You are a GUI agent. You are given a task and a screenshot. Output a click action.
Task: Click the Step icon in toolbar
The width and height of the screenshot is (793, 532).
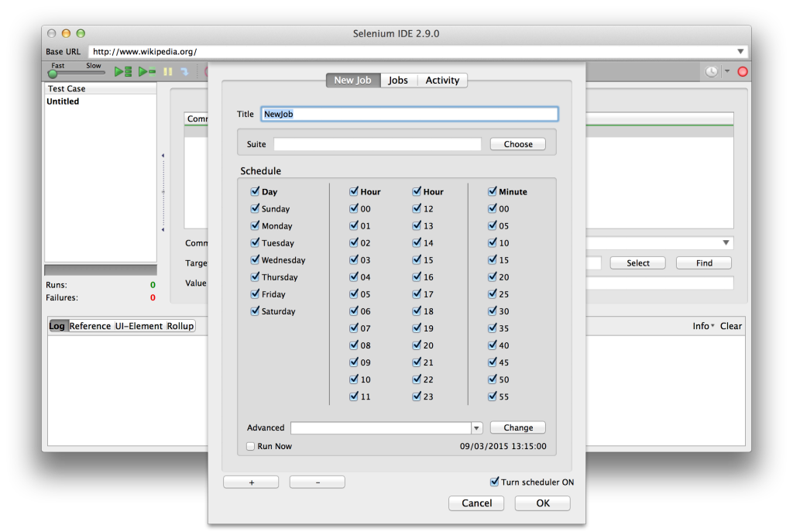coord(184,72)
